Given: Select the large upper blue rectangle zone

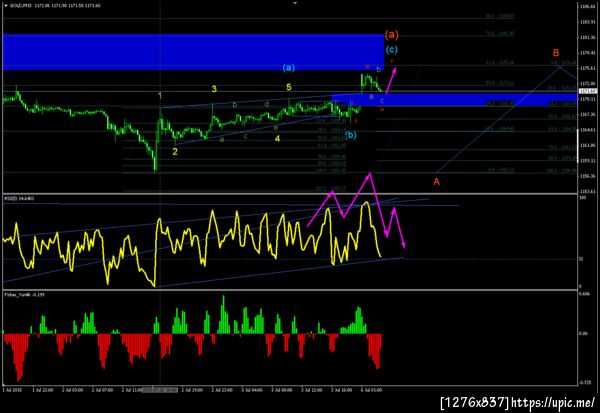Looking at the screenshot, I should click(x=193, y=52).
